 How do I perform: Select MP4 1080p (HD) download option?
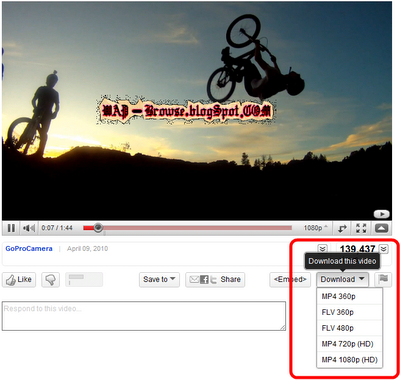[x=349, y=360]
